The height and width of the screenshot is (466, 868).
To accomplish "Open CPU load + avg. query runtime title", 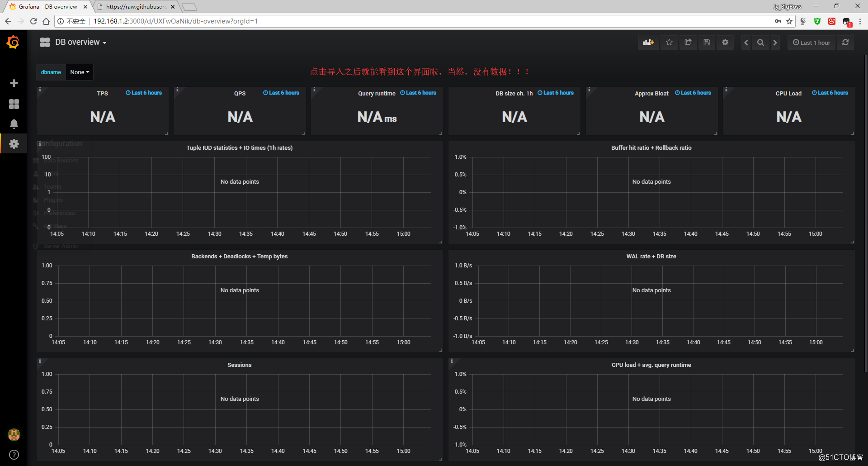I will point(651,365).
